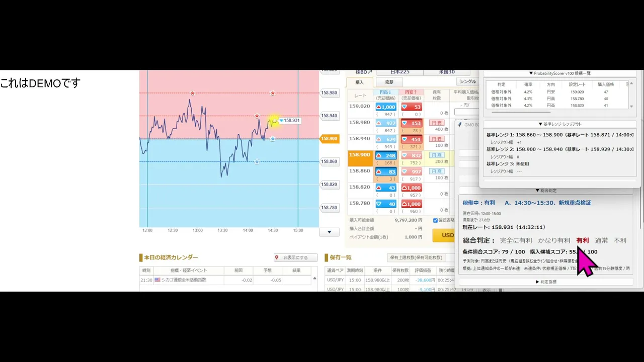Click the 購入価格 column header in candidate table
This screenshot has height=362, width=644.
pos(606,84)
